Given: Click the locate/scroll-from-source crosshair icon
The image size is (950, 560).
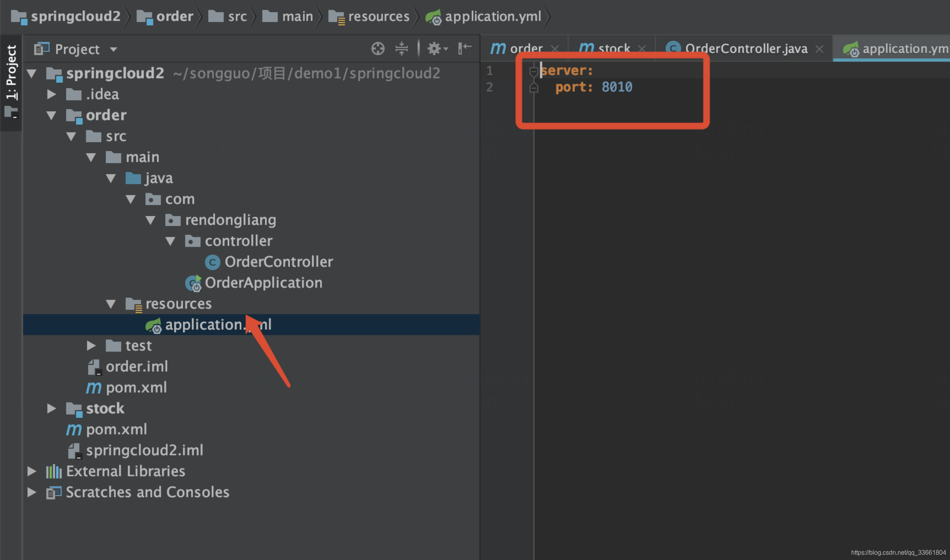Looking at the screenshot, I should click(x=378, y=49).
